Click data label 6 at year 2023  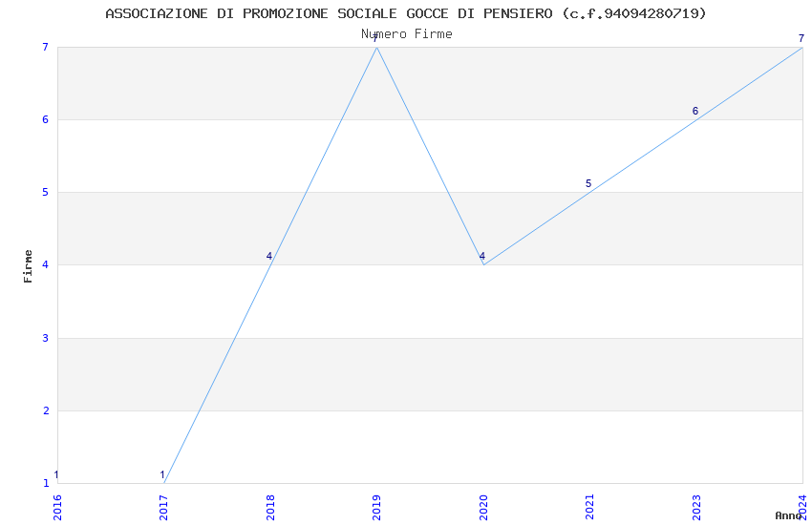(694, 111)
